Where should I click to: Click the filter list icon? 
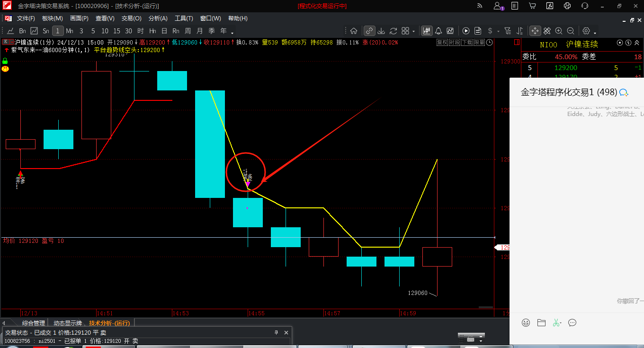click(x=508, y=31)
